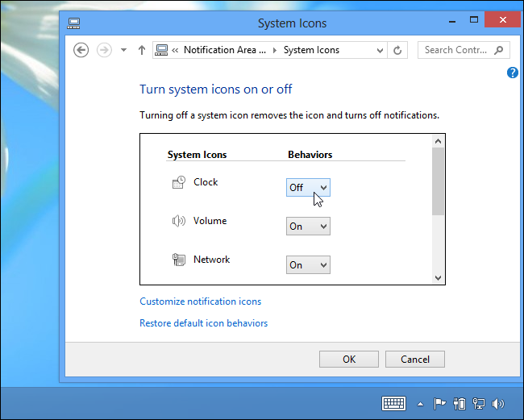Screen dimensions: 524x420
Task: Open the Network behavior dropdown
Action: click(x=309, y=264)
